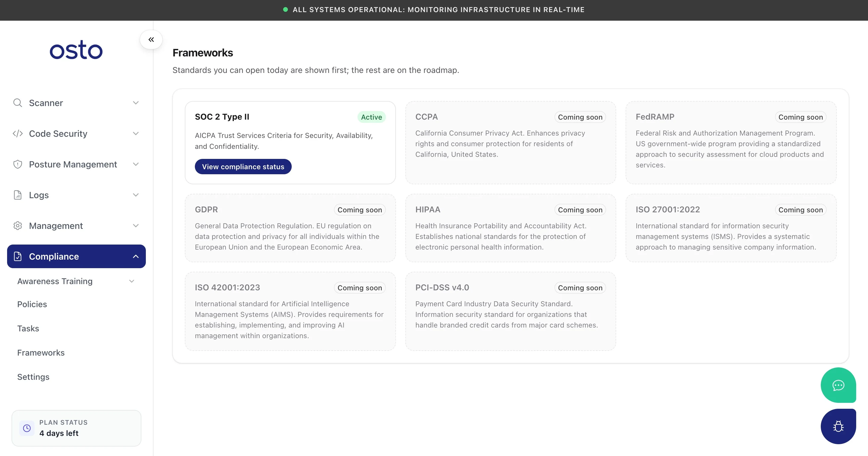Go to Policies under Compliance

point(32,304)
